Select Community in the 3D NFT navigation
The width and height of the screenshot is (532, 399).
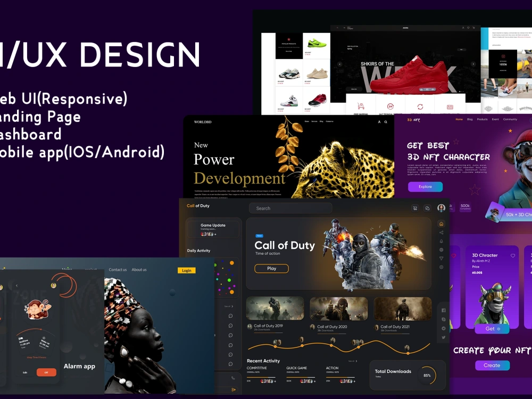coord(510,119)
